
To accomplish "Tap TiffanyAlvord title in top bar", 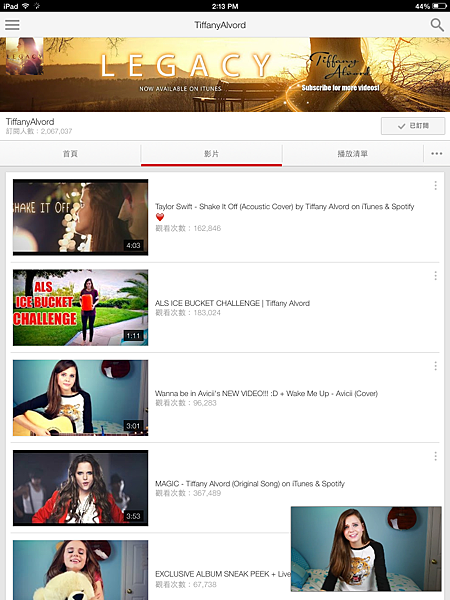I will tap(220, 25).
